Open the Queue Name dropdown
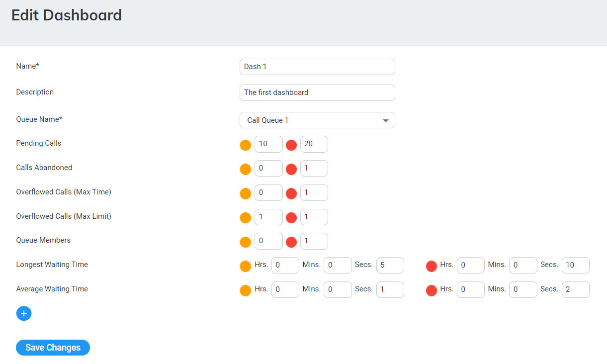 [317, 120]
